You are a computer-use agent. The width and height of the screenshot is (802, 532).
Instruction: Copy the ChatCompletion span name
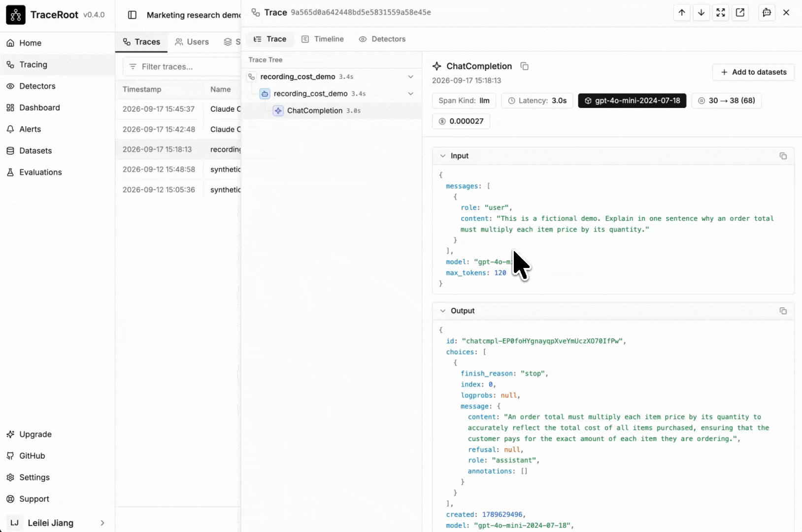pyautogui.click(x=525, y=66)
